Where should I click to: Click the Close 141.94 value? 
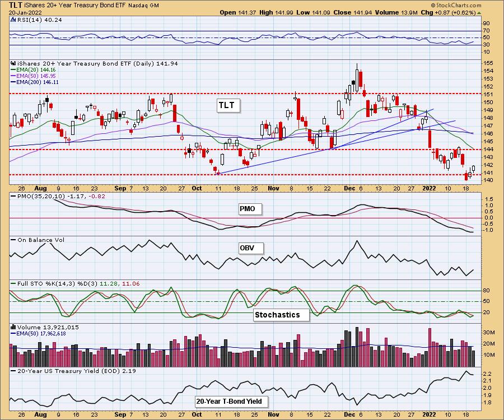(352, 12)
